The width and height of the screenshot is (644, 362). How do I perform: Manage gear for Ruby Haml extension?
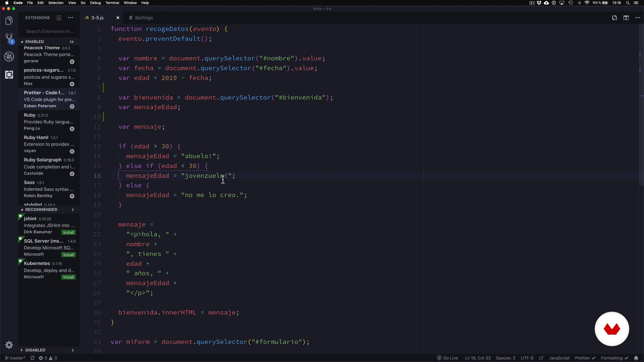(x=72, y=152)
